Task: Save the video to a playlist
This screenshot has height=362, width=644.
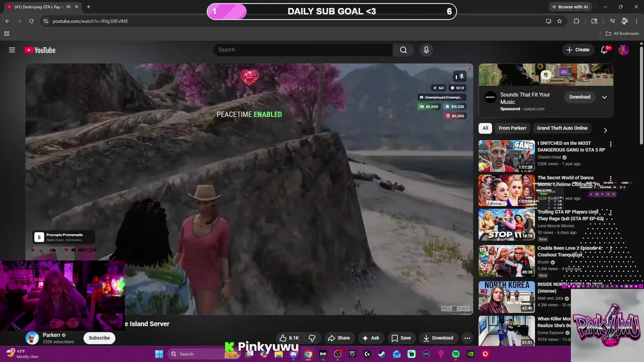Action: coord(401,338)
